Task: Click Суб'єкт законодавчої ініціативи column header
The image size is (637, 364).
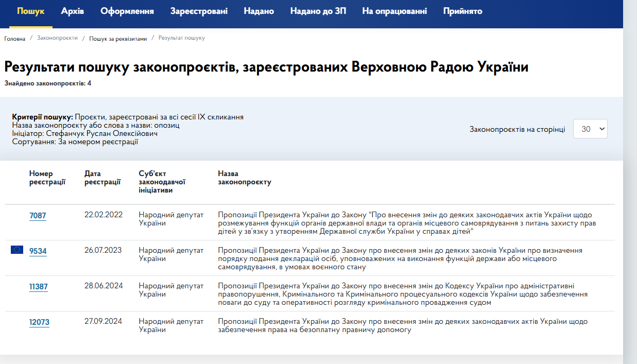Action: (x=162, y=182)
